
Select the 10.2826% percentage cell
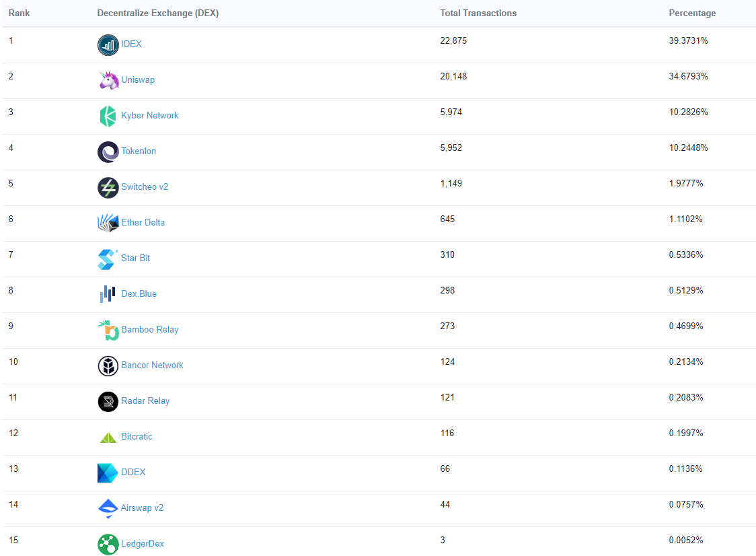pos(688,112)
